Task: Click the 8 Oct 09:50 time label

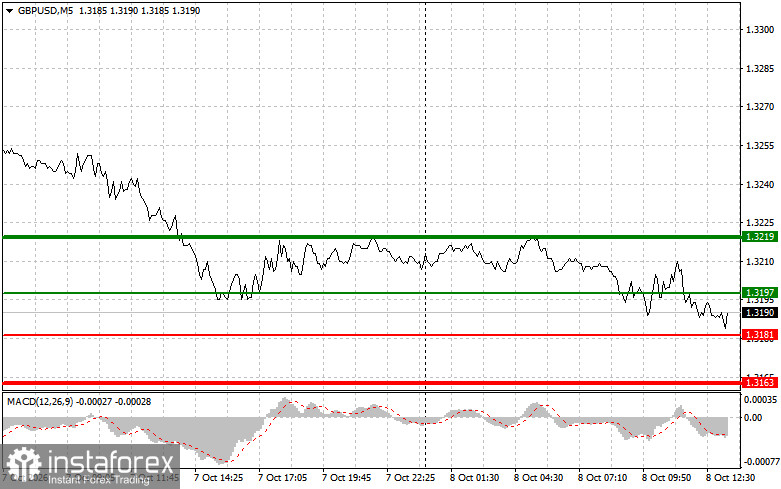Action: [666, 478]
